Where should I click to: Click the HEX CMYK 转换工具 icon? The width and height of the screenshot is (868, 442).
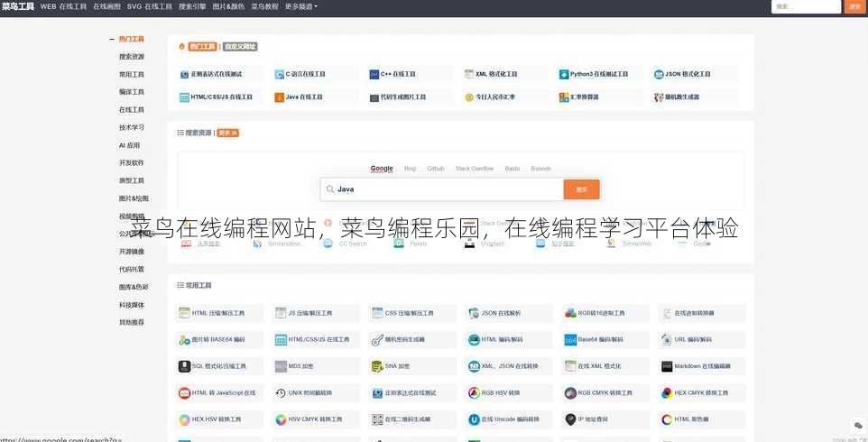[667, 393]
